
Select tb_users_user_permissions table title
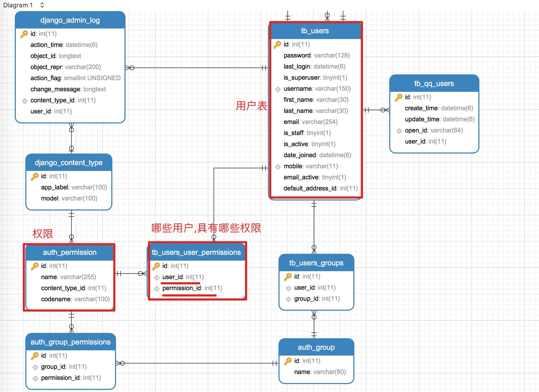pos(196,252)
